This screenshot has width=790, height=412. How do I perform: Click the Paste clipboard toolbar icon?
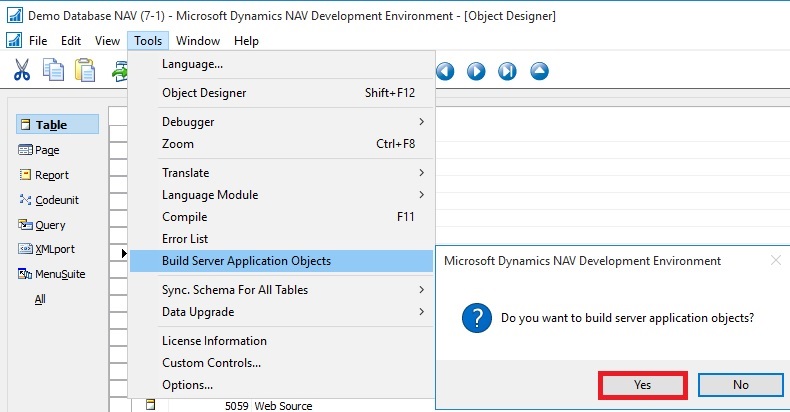coord(85,70)
